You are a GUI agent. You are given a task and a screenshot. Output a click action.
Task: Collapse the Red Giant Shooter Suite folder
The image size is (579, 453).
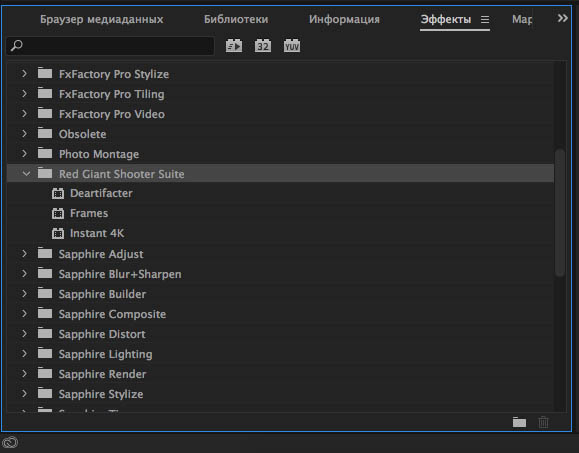coord(26,173)
